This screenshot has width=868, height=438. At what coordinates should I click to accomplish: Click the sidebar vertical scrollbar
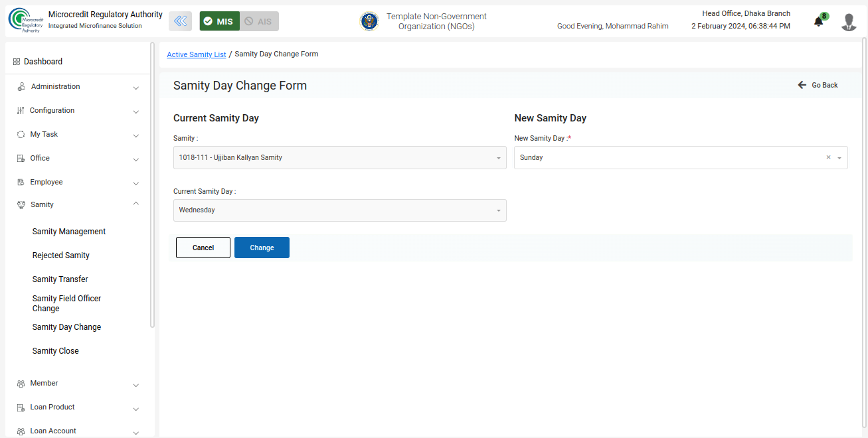(x=153, y=186)
